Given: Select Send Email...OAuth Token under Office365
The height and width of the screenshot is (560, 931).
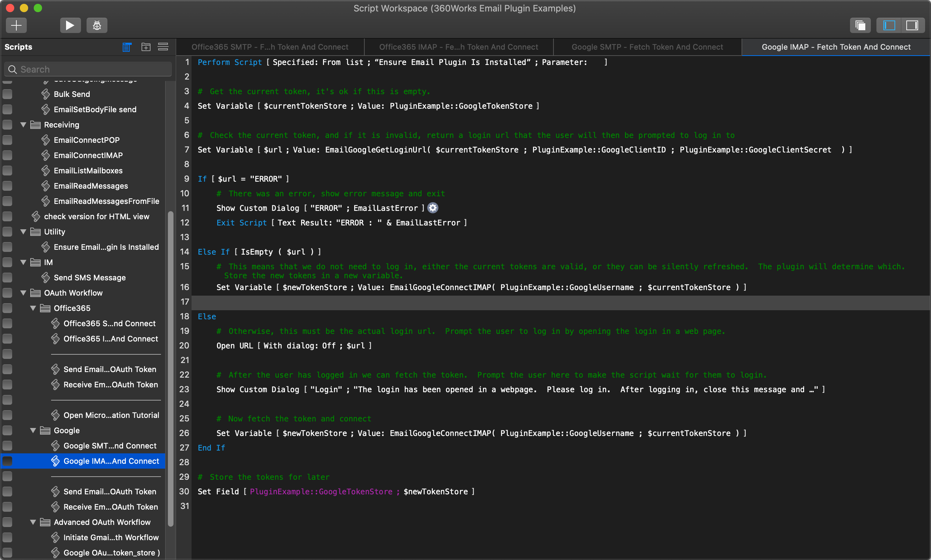Looking at the screenshot, I should click(x=110, y=369).
